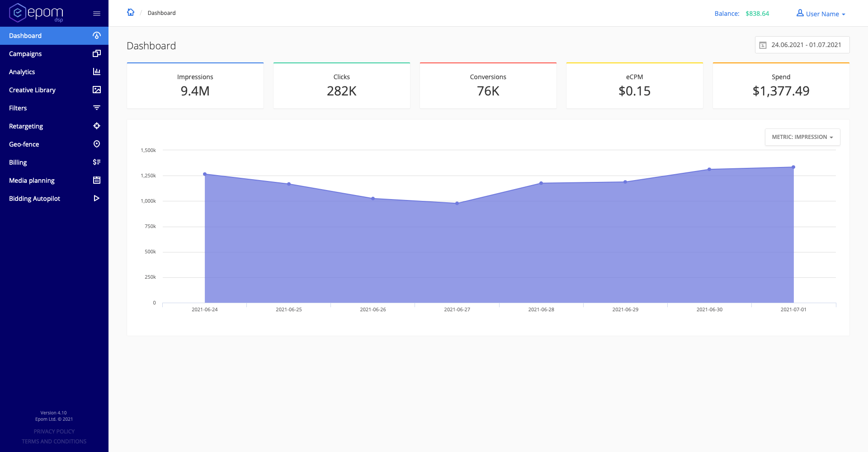Click the user profile icon

click(800, 13)
